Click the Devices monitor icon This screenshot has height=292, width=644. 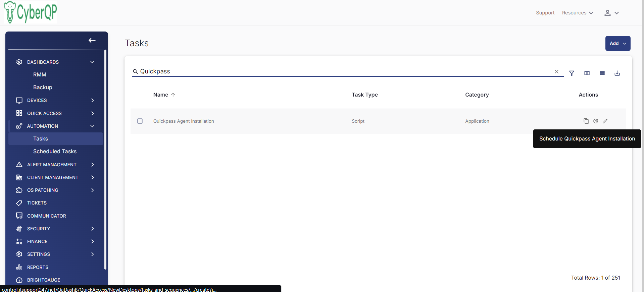19,100
